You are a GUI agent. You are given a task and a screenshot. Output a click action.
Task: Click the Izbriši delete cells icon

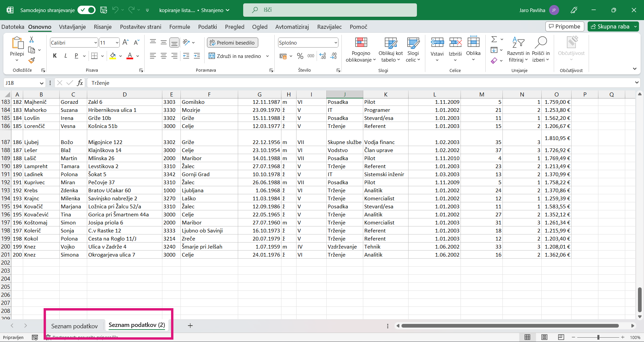pos(455,43)
